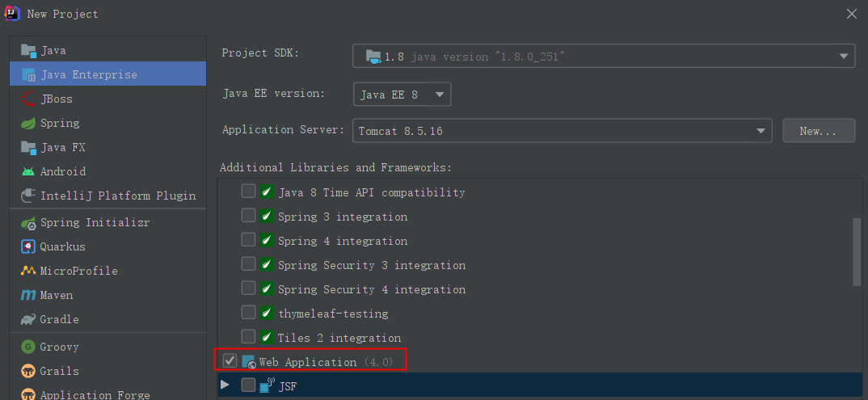Enable Tiles 2 integration checkbox

pos(249,336)
